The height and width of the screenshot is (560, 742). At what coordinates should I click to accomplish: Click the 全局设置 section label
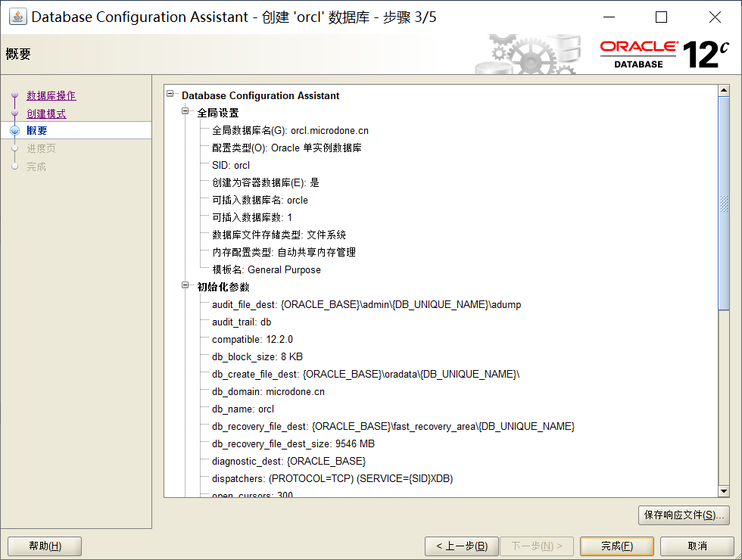[218, 113]
